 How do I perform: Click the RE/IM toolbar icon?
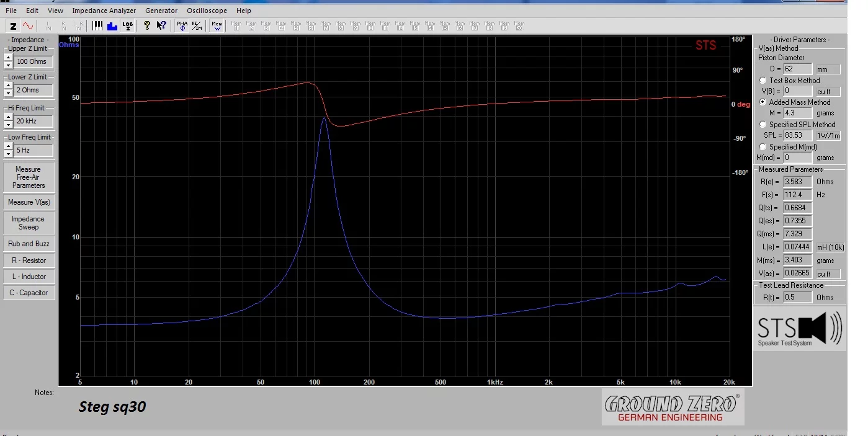click(196, 26)
